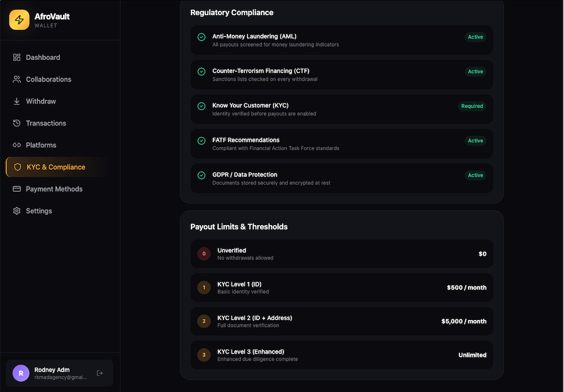Click the Required badge on KYC row
564x392 pixels.
tap(472, 106)
